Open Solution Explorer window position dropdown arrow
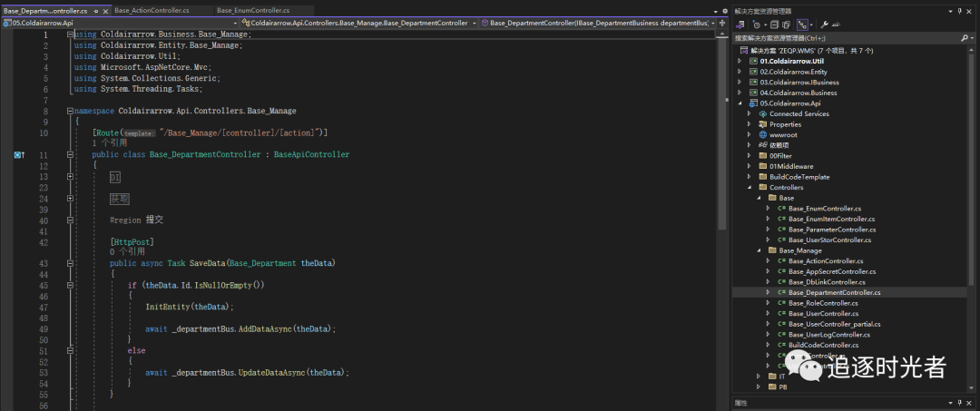Viewport: 980px width, 411px height. tap(951, 11)
